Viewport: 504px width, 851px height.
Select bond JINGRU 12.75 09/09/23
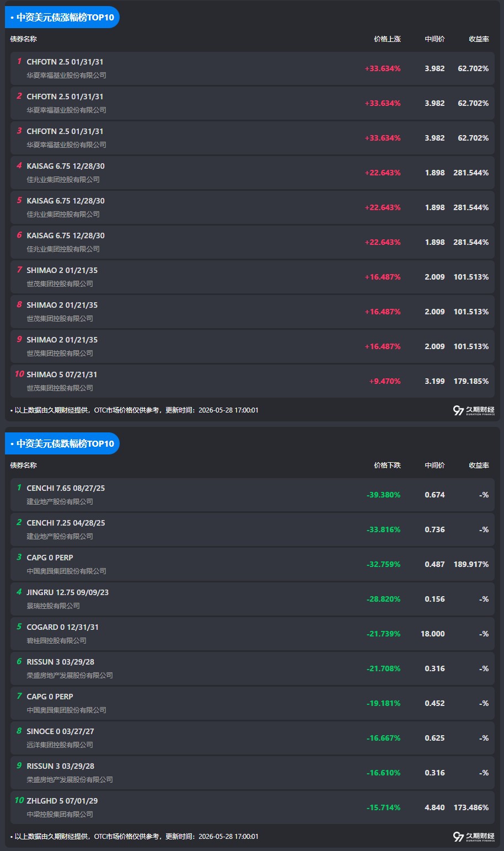[x=68, y=592]
